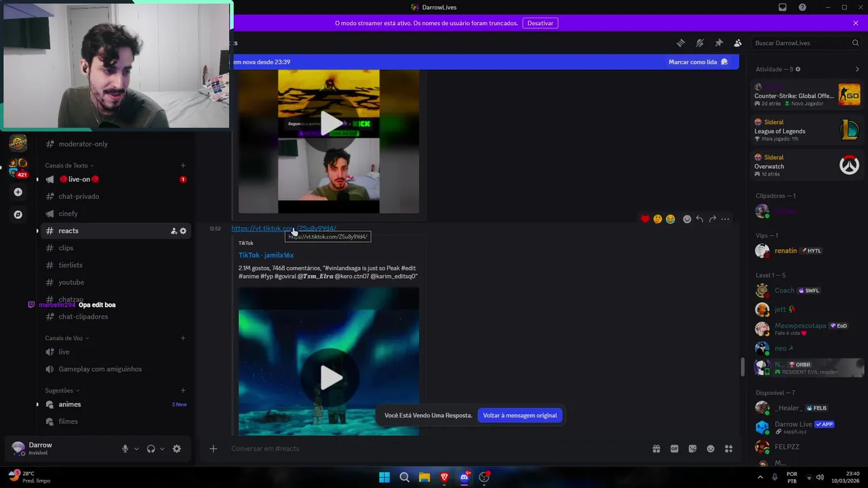Open the GIF picker icon
The width and height of the screenshot is (868, 488).
coord(675,449)
